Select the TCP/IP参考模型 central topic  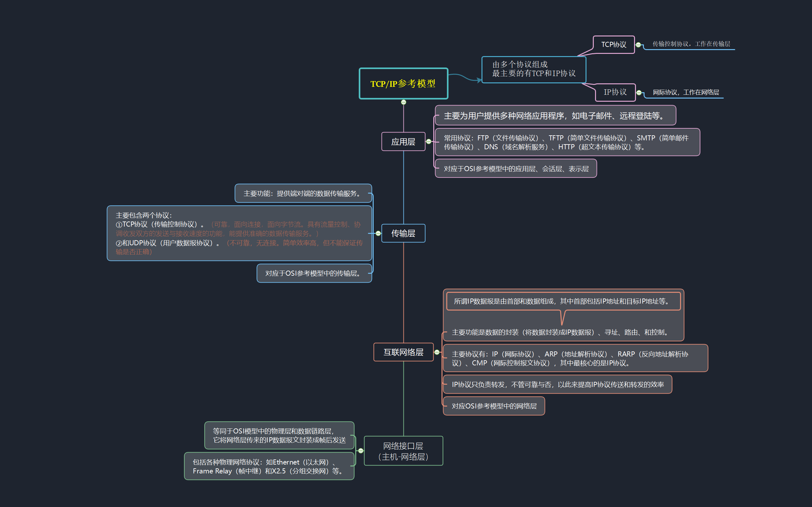coord(403,83)
